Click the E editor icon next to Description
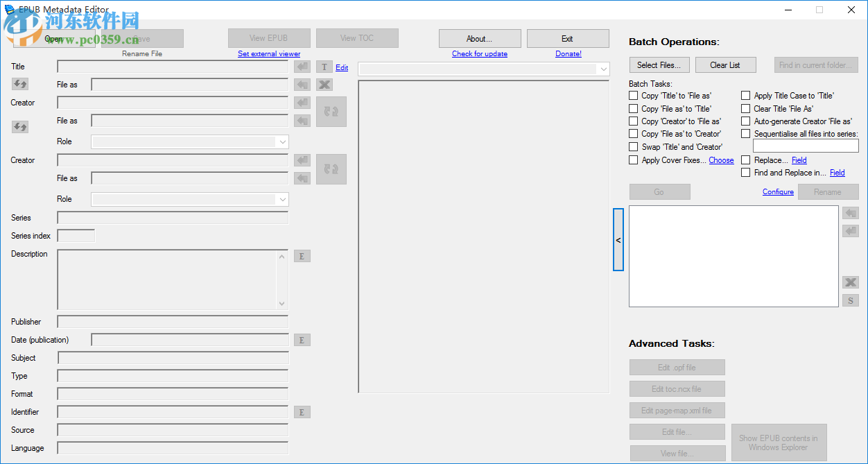The height and width of the screenshot is (464, 868). 302,255
